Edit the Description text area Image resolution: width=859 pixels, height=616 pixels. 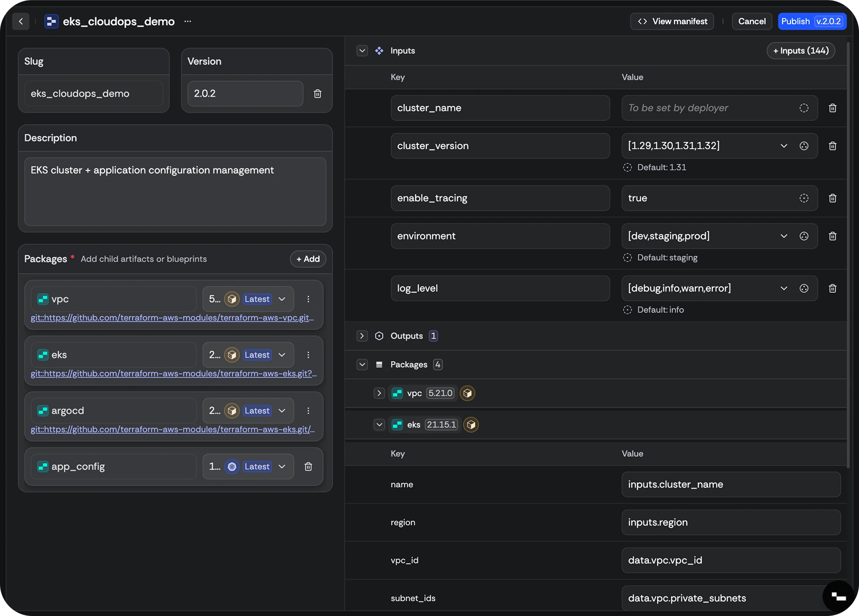click(175, 191)
